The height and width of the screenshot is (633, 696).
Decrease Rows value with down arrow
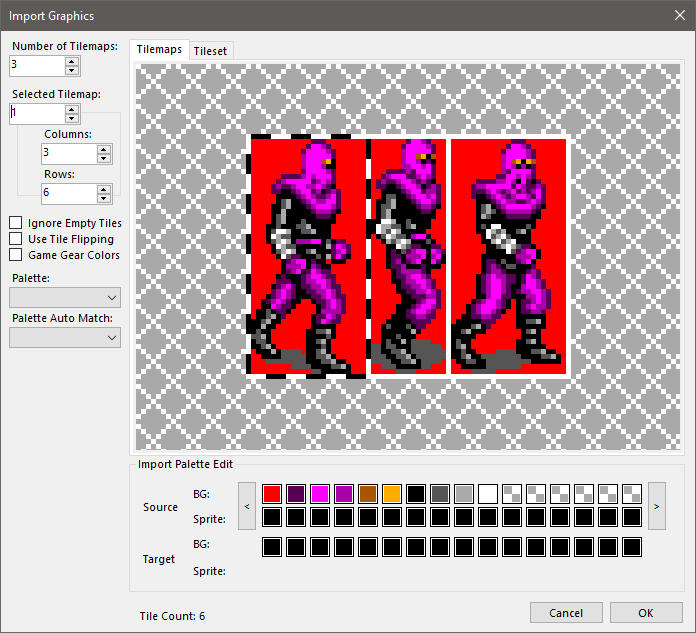point(104,198)
